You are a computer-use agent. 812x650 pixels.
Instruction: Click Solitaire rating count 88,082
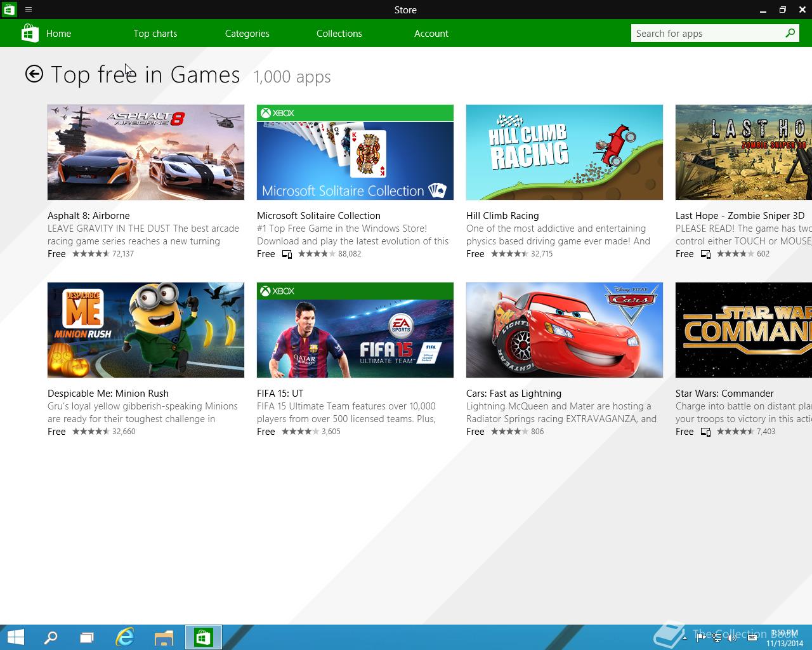(350, 254)
